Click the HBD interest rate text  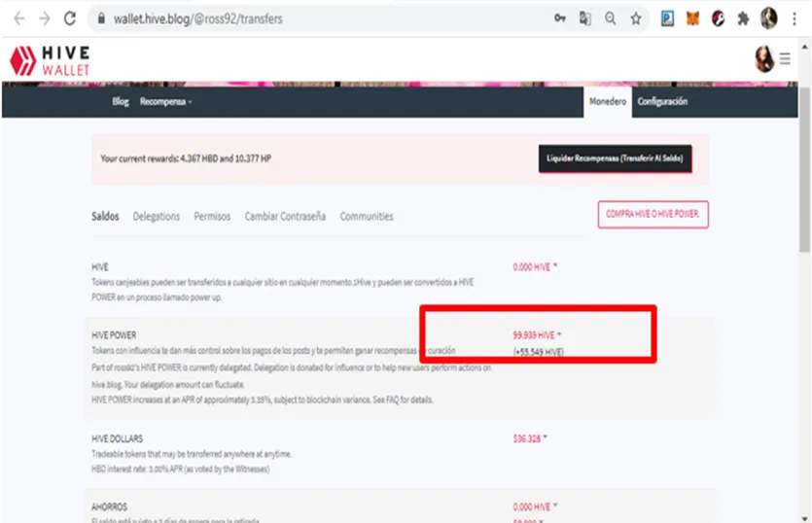(x=180, y=470)
